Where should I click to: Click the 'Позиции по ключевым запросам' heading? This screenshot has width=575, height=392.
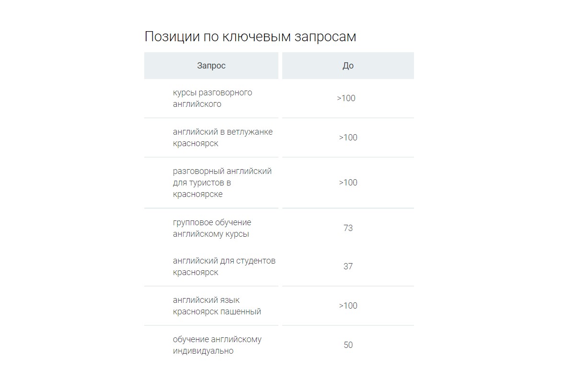[250, 37]
